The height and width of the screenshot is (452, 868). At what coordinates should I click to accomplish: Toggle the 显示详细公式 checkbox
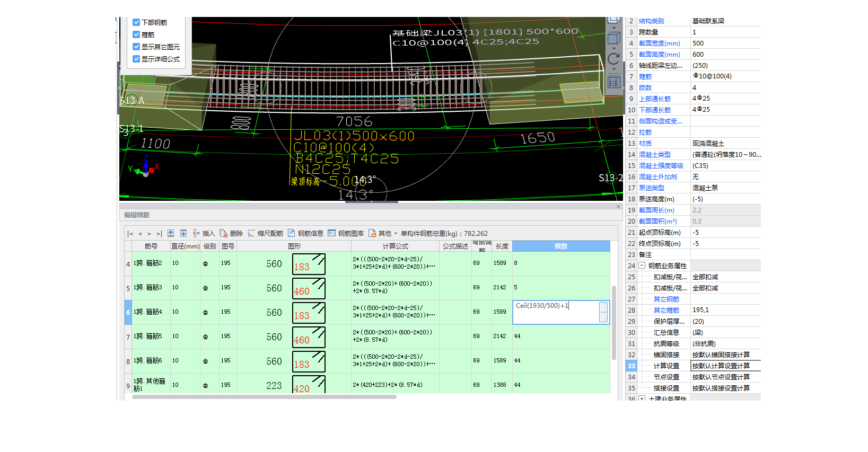point(136,59)
